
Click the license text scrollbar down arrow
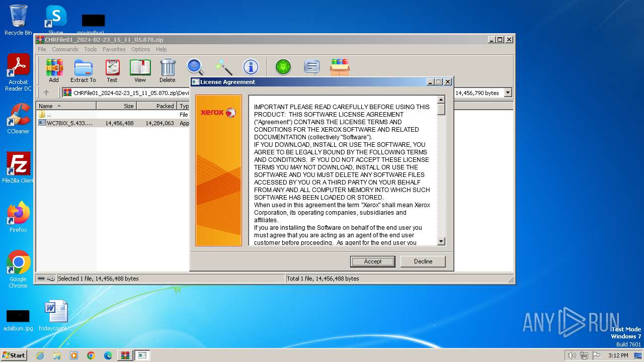[441, 241]
